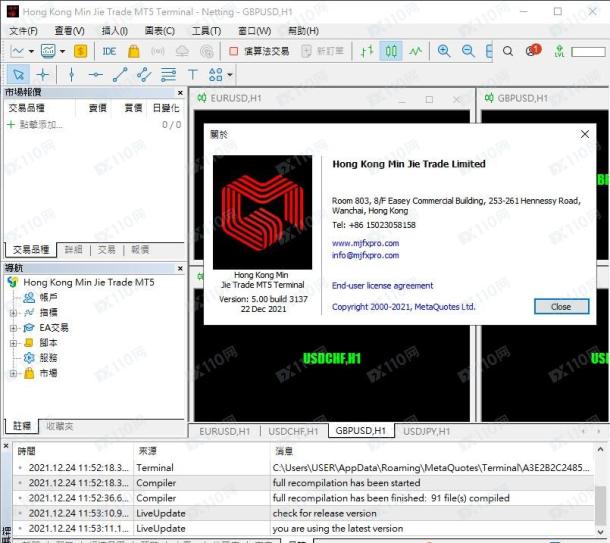Select the Fibonacci retracement tool
610x543 pixels.
coord(168,74)
